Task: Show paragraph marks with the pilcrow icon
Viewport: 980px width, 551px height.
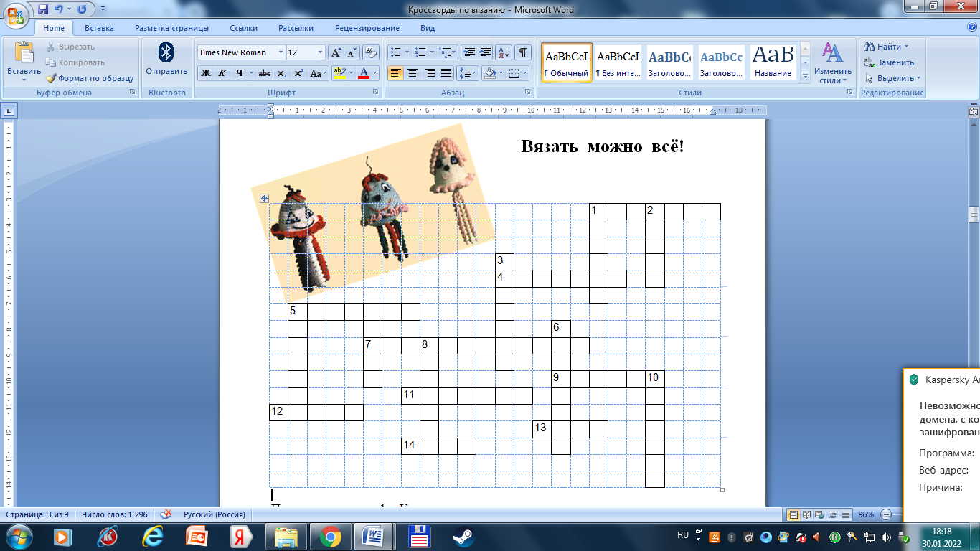Action: 523,52
